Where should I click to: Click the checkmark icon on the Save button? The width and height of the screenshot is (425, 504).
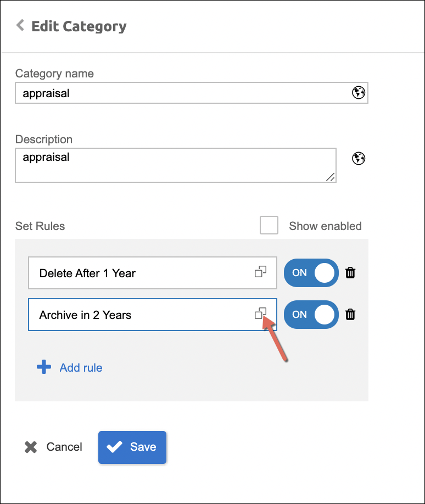[114, 447]
